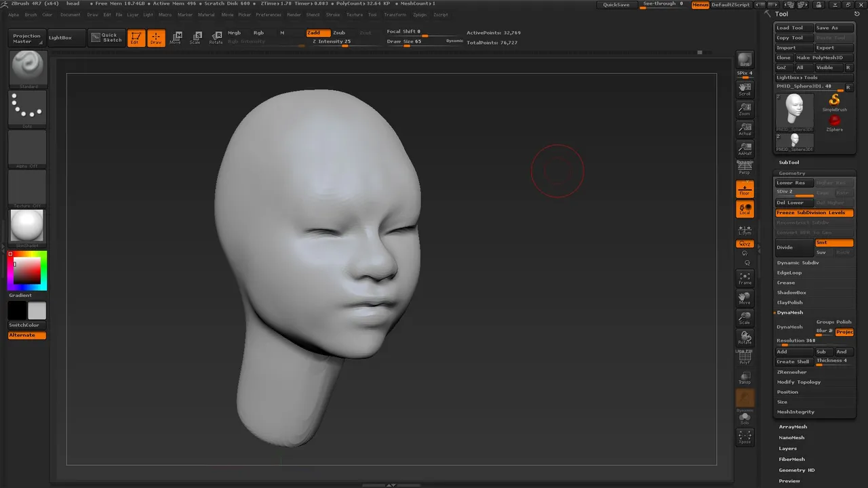This screenshot has width=868, height=488.
Task: Toggle L.Sym local symmetry
Action: [745, 230]
